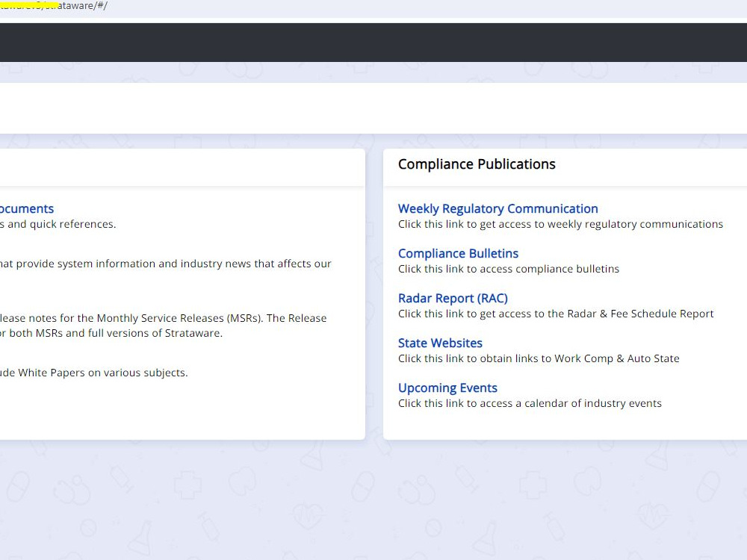Click text mentioning Monthly Service Releases (MSRs)

tap(164, 318)
